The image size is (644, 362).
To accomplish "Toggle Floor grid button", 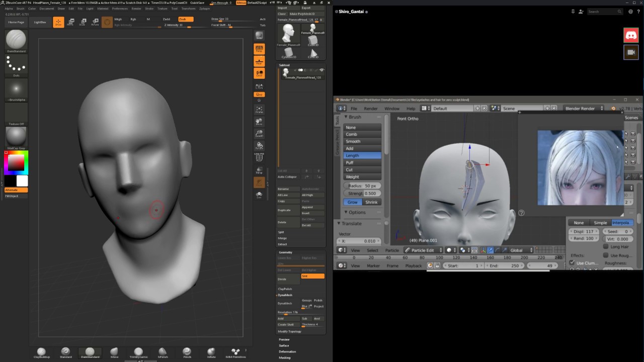I will [x=259, y=61].
